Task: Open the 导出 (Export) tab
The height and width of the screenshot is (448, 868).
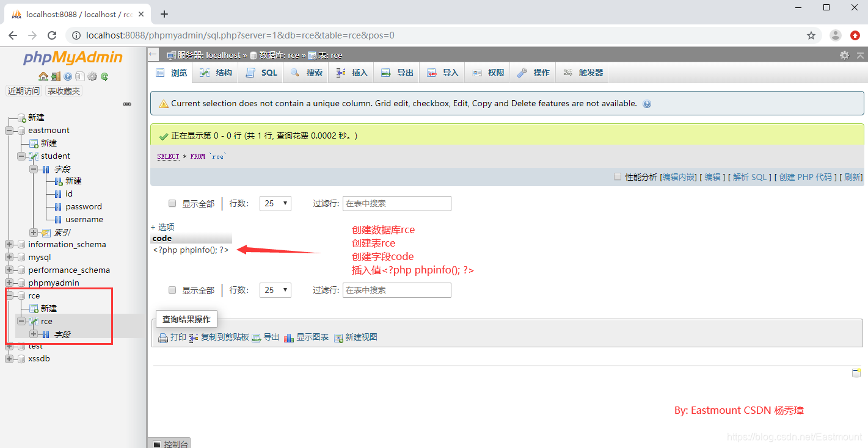Action: [x=397, y=73]
